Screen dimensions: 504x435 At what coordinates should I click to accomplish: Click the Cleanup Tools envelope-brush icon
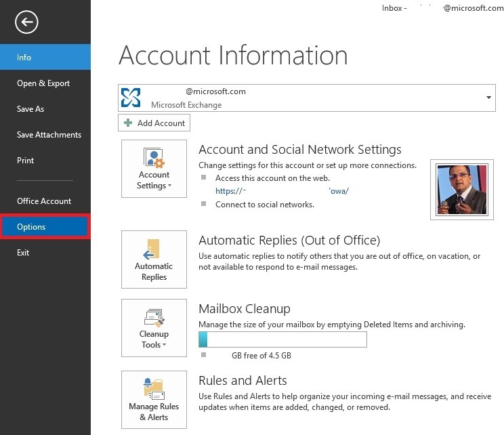[x=154, y=318]
